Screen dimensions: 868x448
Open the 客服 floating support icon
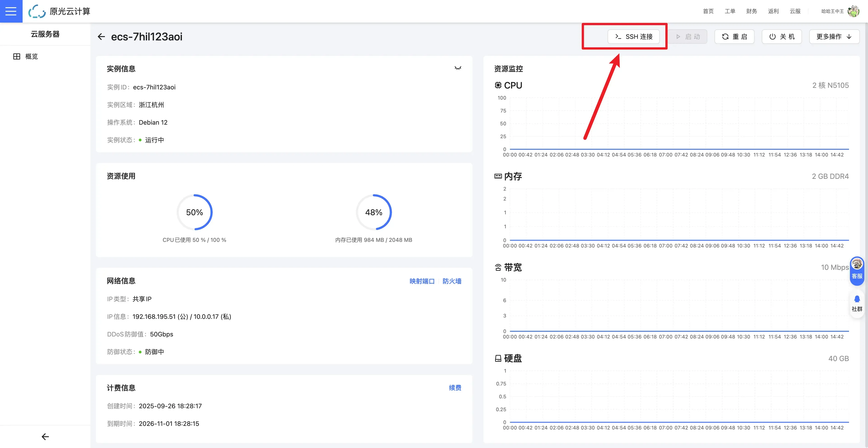(857, 269)
